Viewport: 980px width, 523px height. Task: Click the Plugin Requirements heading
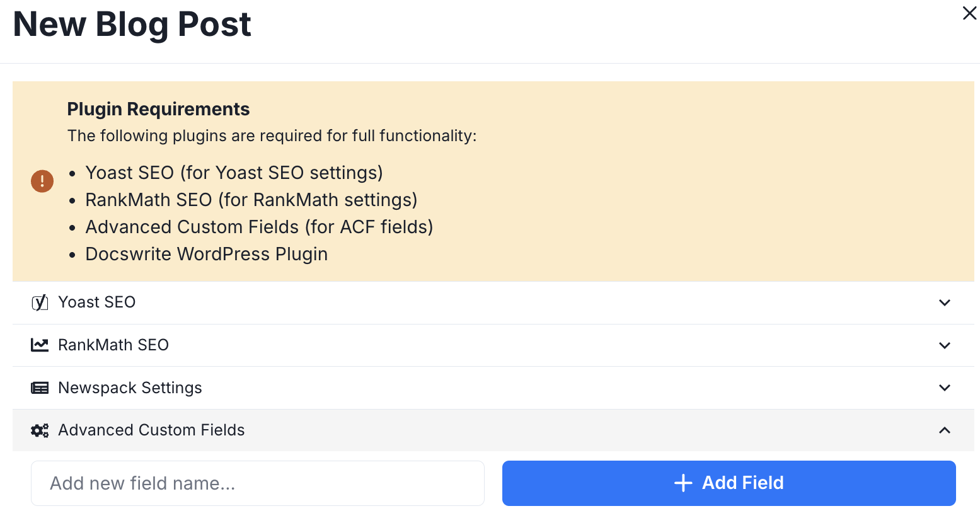(x=158, y=110)
